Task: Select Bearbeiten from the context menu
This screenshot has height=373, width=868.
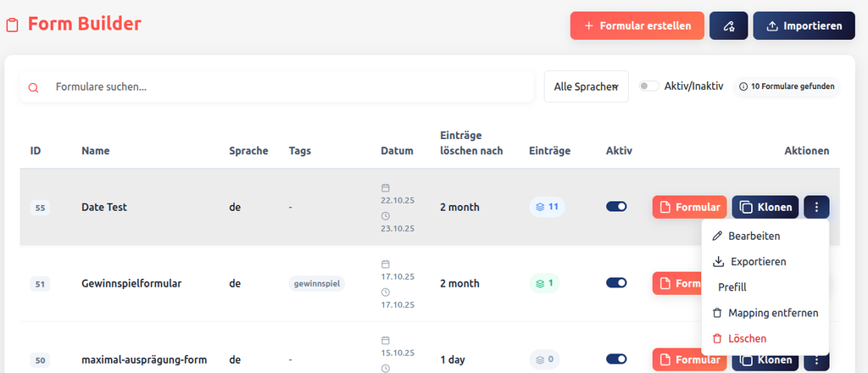Action: pyautogui.click(x=765, y=237)
